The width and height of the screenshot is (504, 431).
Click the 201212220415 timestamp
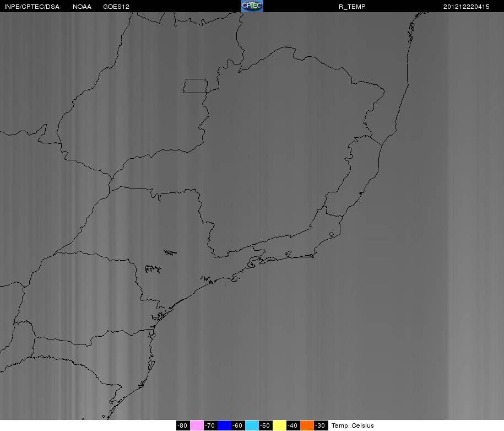(466, 7)
